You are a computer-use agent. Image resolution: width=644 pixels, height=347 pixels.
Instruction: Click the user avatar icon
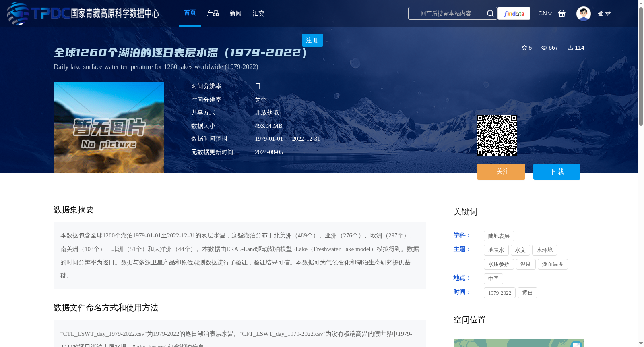584,13
